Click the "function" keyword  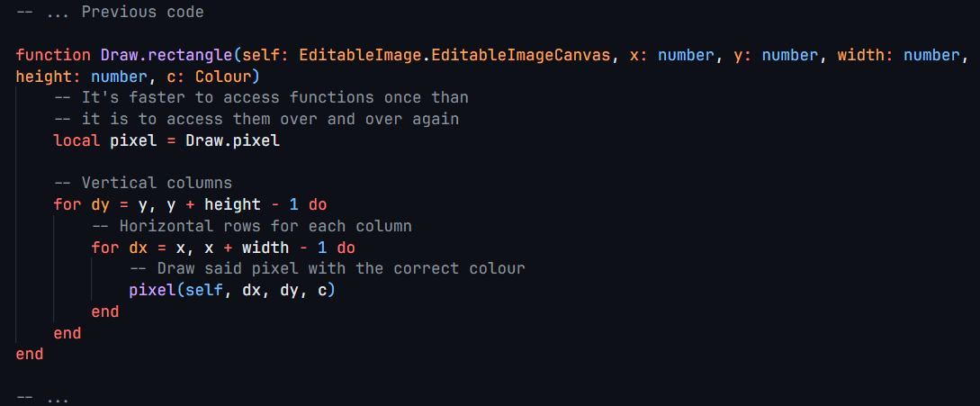[53, 55]
